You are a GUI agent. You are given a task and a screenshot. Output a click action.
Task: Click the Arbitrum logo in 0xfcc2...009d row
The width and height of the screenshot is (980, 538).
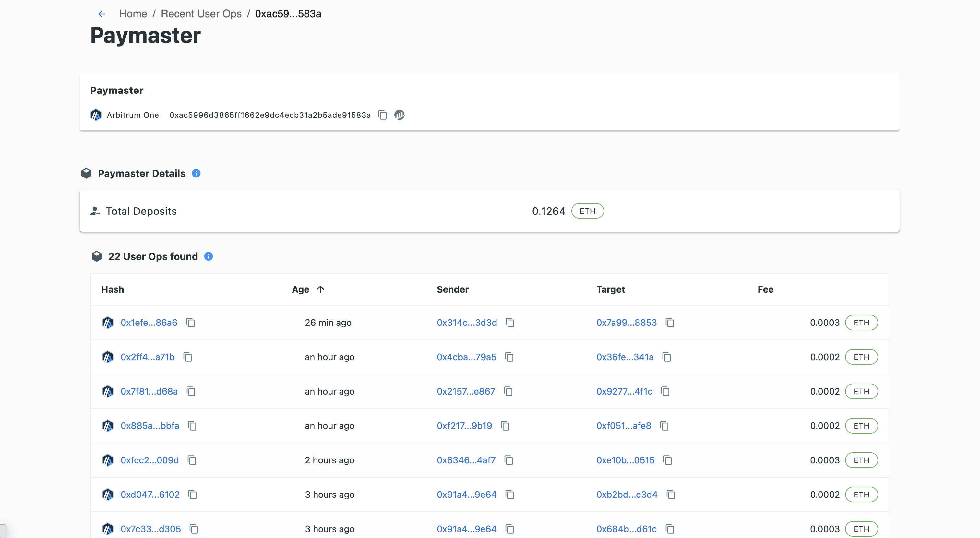[x=108, y=460]
